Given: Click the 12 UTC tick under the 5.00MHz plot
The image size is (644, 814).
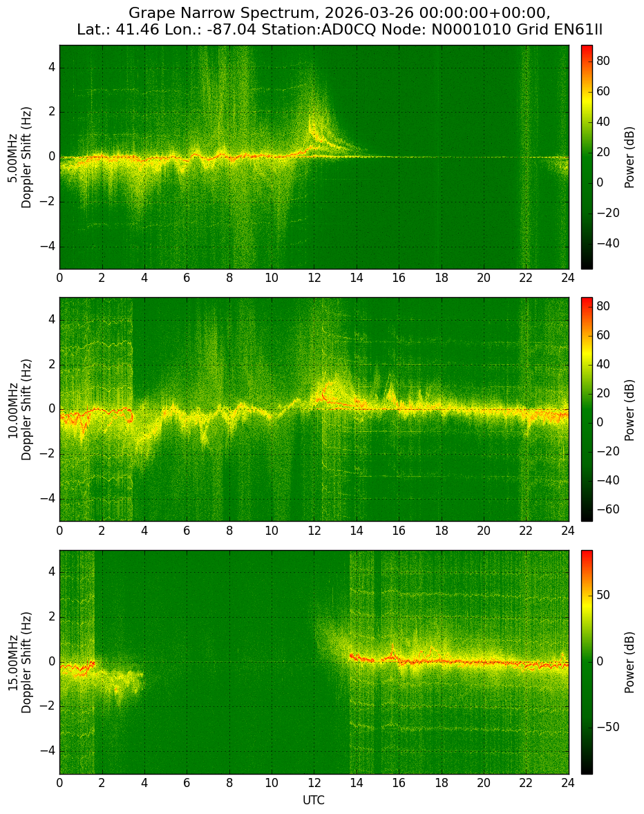Looking at the screenshot, I should click(x=314, y=278).
